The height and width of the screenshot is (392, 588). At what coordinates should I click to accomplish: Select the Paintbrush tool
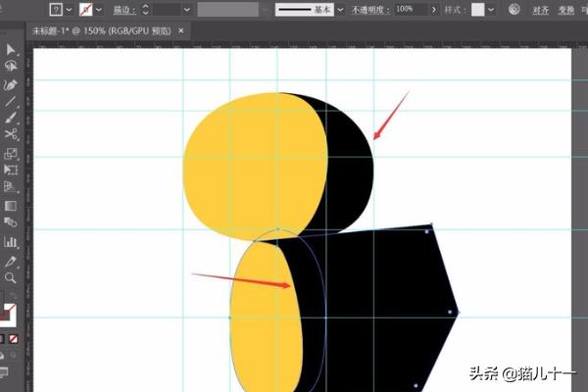tap(11, 118)
